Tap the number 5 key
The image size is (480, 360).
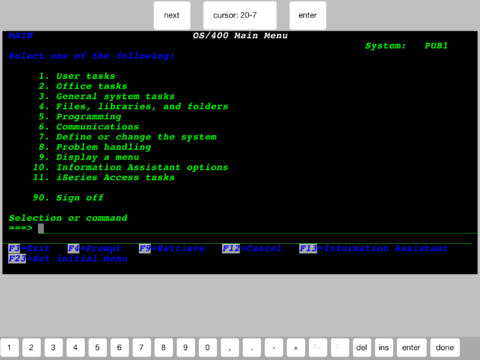(x=97, y=348)
